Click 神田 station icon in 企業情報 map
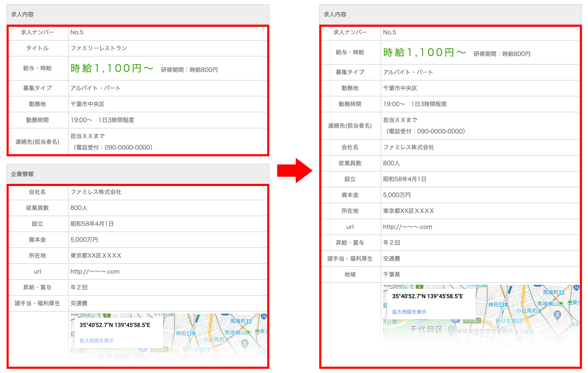588x373 pixels. tap(189, 333)
